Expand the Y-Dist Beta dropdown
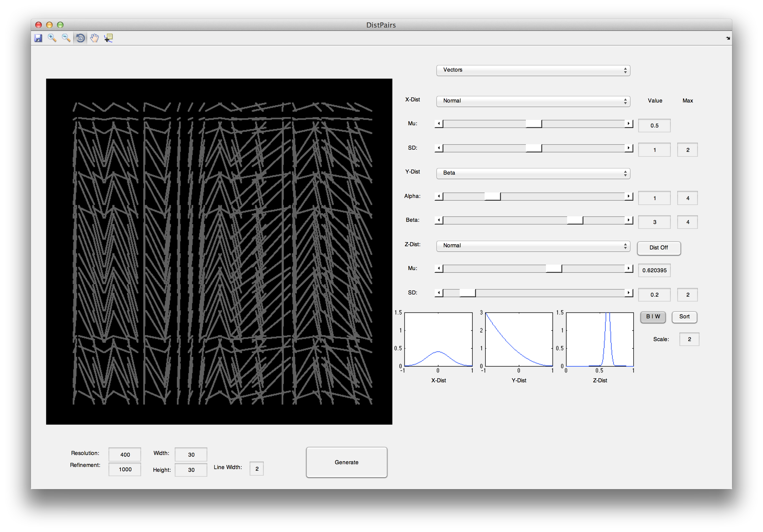The width and height of the screenshot is (763, 532). tap(533, 173)
